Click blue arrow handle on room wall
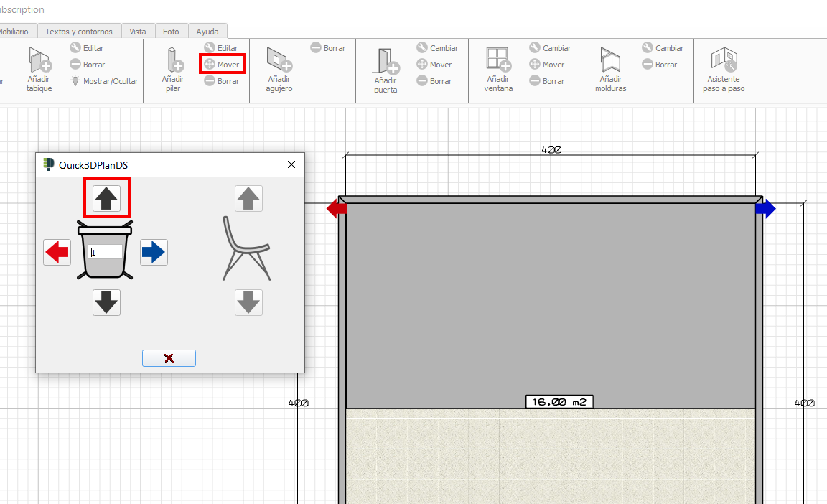827x504 pixels. [765, 209]
